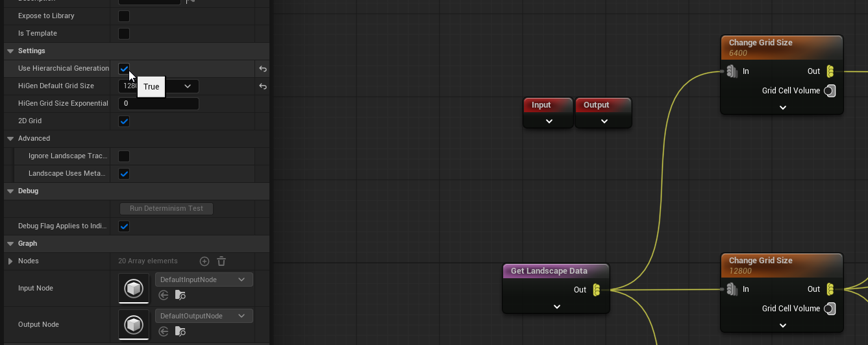Image resolution: width=868 pixels, height=345 pixels.
Task: Add an element to the Nodes array
Action: pyautogui.click(x=205, y=261)
